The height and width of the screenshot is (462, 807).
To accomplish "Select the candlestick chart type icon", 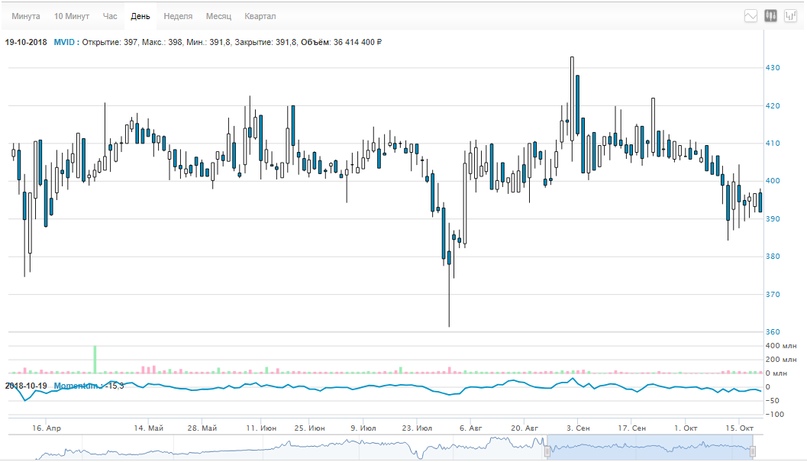I will 771,16.
